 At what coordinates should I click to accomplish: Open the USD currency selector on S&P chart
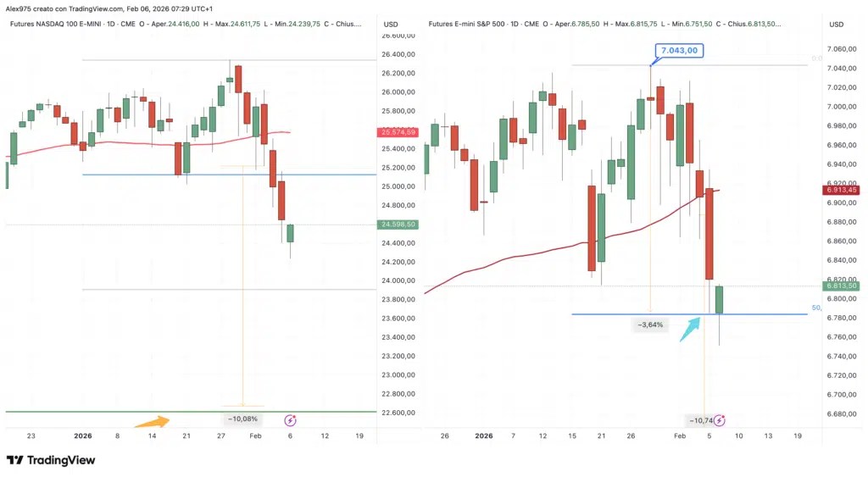tap(836, 25)
